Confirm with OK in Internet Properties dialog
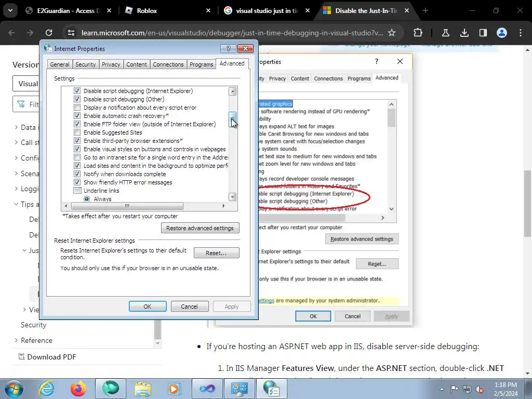The image size is (532, 399). (x=148, y=307)
